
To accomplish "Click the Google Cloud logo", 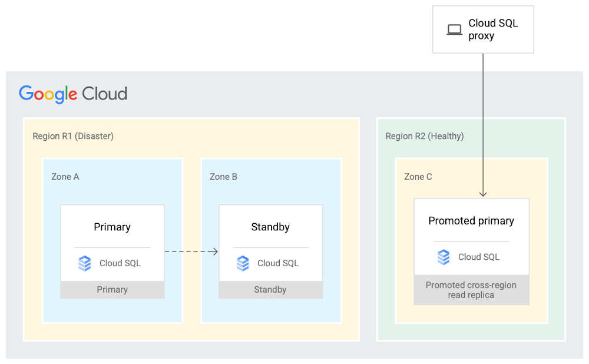I will click(x=73, y=94).
